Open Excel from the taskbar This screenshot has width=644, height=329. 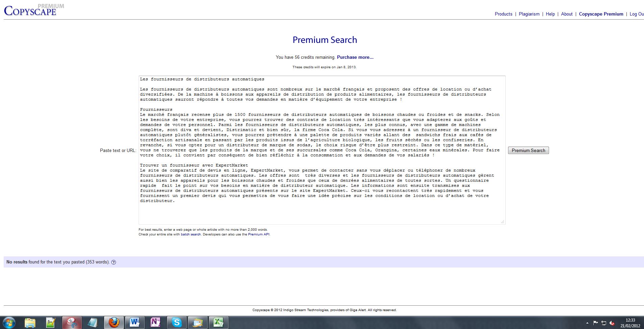click(218, 323)
